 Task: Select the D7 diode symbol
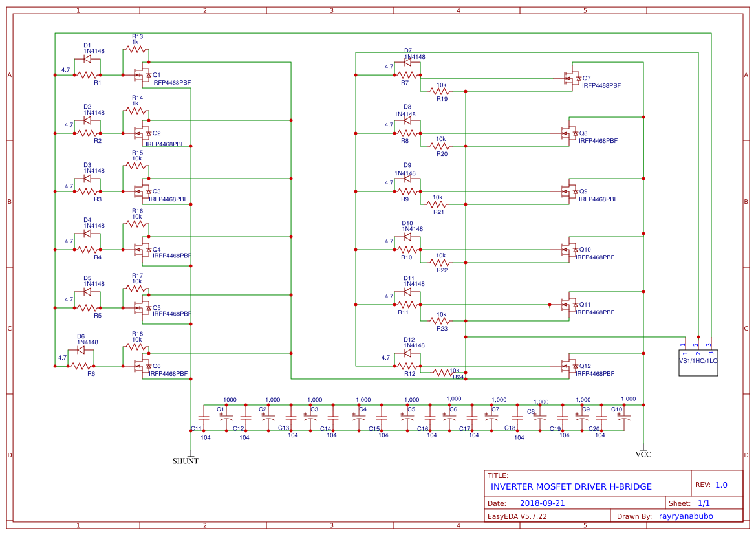pos(407,62)
